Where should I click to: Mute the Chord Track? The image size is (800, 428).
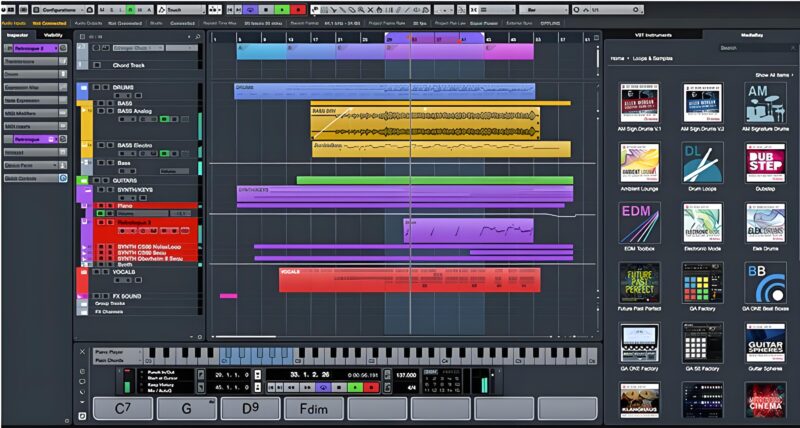coord(97,65)
